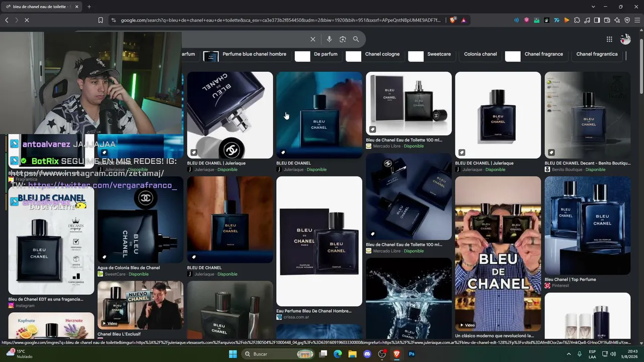The height and width of the screenshot is (362, 644).
Task: Open File Explorer from the taskbar
Action: (353, 354)
